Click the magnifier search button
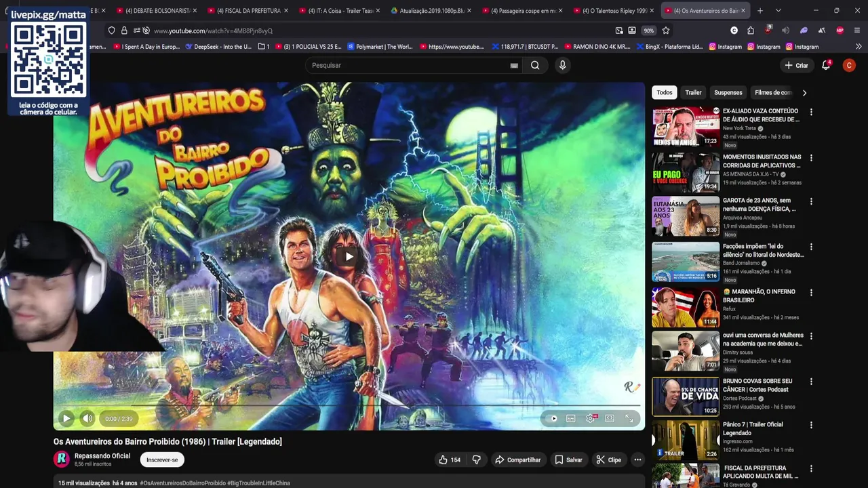The width and height of the screenshot is (868, 488). (535, 65)
